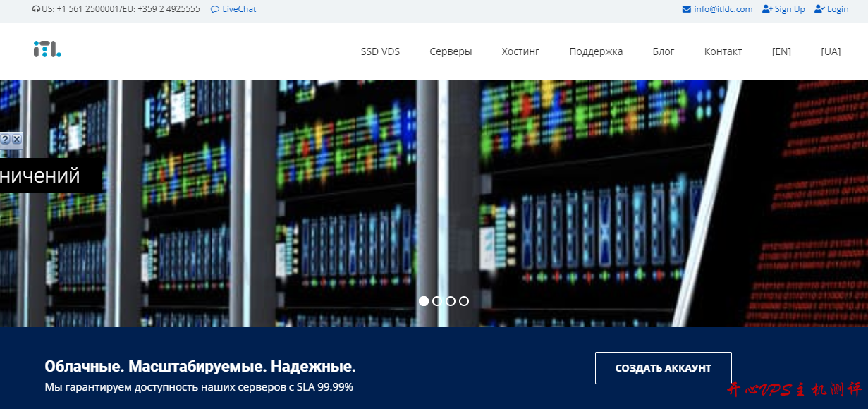Click the Login user icon
The image size is (868, 409).
(819, 9)
